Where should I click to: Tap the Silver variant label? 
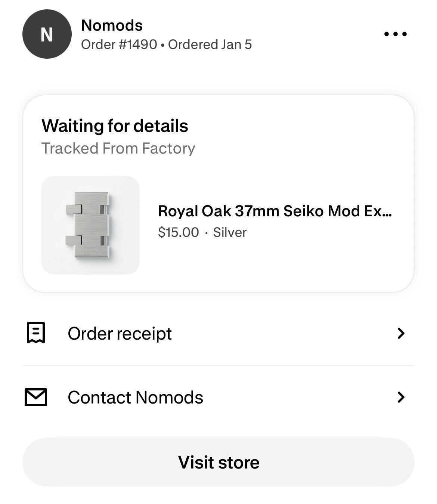point(230,232)
